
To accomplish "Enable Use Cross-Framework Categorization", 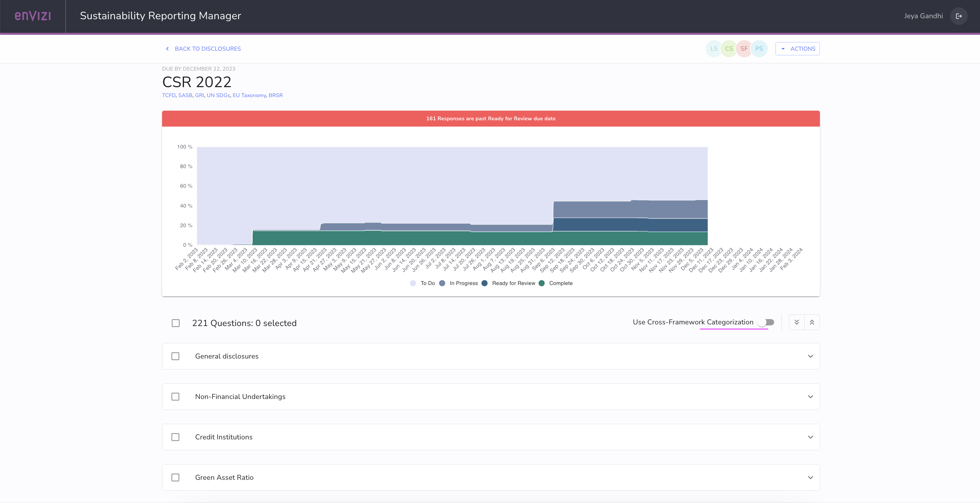I will (766, 322).
